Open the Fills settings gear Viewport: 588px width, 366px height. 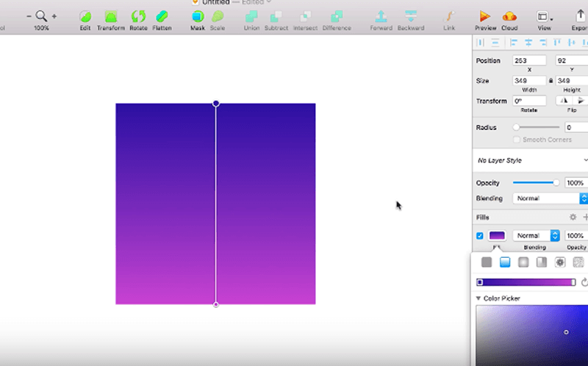pyautogui.click(x=573, y=218)
